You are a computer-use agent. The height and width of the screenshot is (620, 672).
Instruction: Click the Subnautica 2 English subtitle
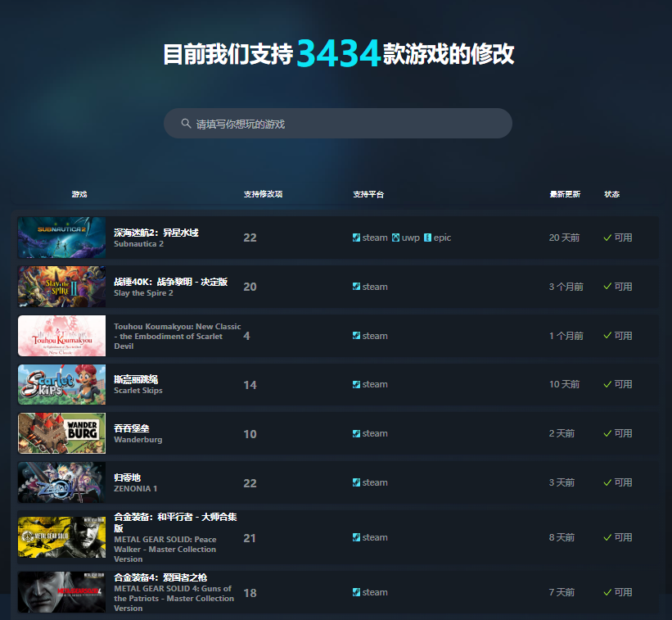(x=138, y=243)
